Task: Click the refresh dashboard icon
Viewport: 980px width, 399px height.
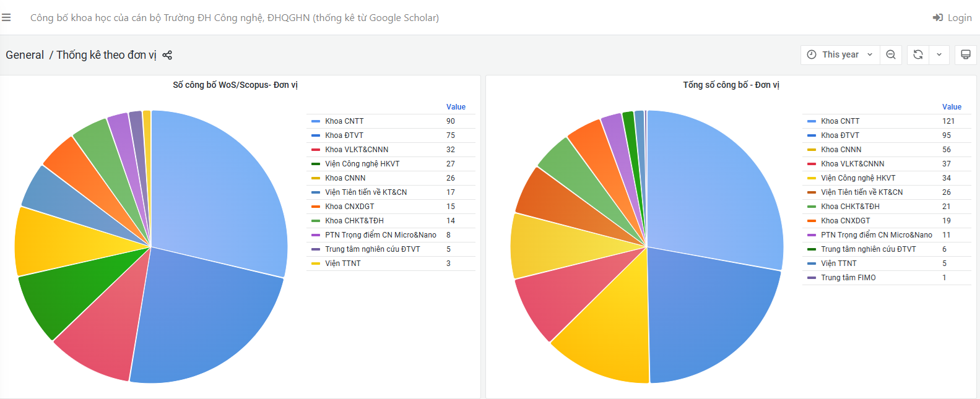Action: [x=918, y=54]
